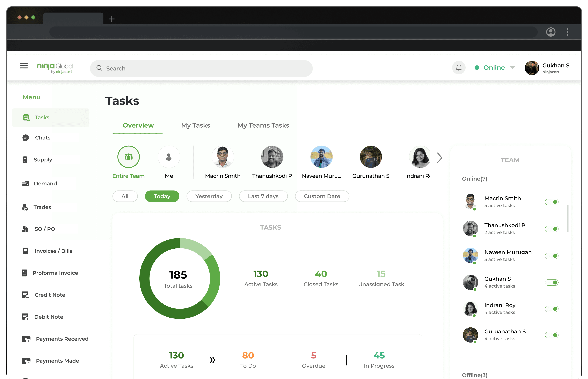Switch to the My Tasks tab

point(195,125)
